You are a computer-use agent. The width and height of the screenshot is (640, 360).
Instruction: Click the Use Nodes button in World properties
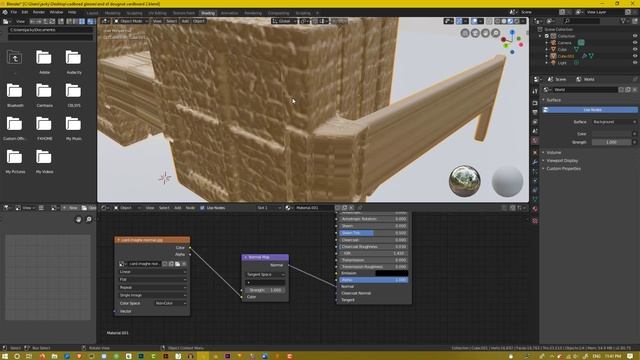click(x=590, y=110)
